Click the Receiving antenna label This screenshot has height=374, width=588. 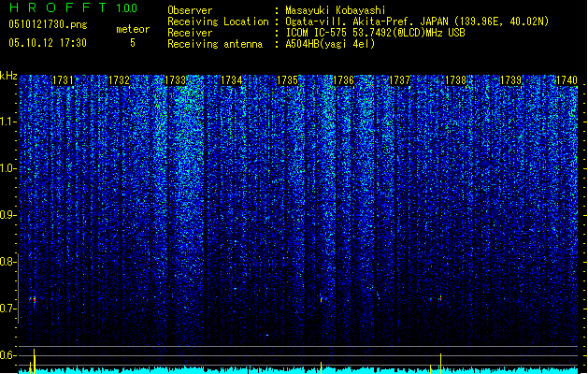[x=215, y=44]
